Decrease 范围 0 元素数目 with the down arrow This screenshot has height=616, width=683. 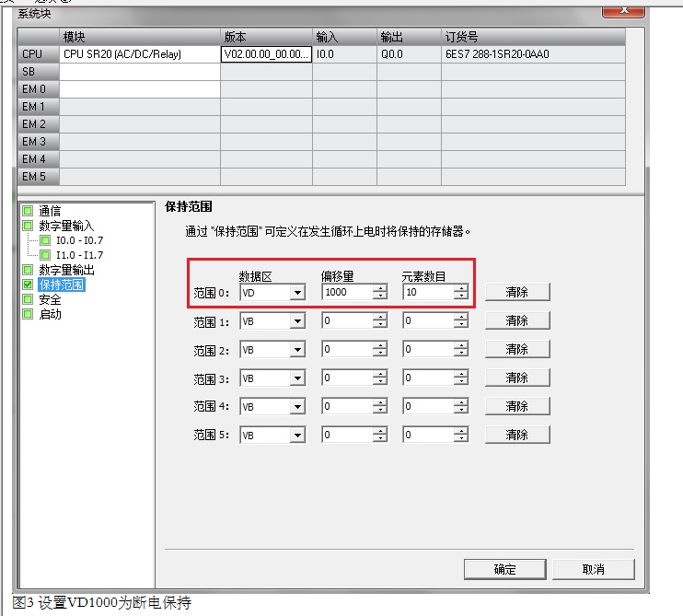point(461,296)
